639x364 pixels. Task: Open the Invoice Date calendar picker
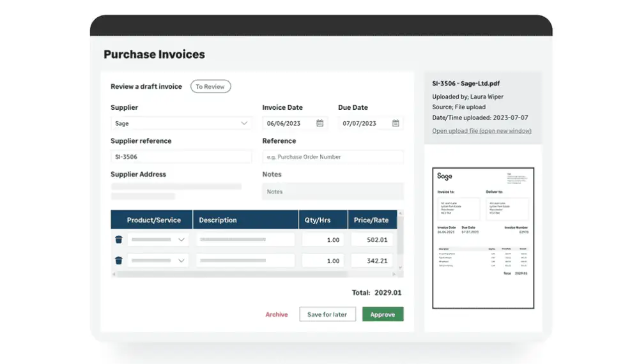(320, 123)
